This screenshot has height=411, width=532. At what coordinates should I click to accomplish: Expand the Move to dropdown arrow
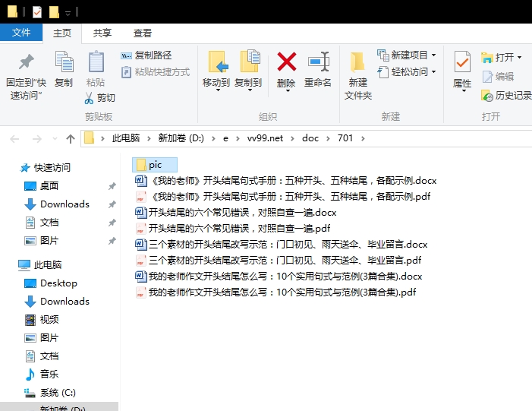[x=218, y=90]
